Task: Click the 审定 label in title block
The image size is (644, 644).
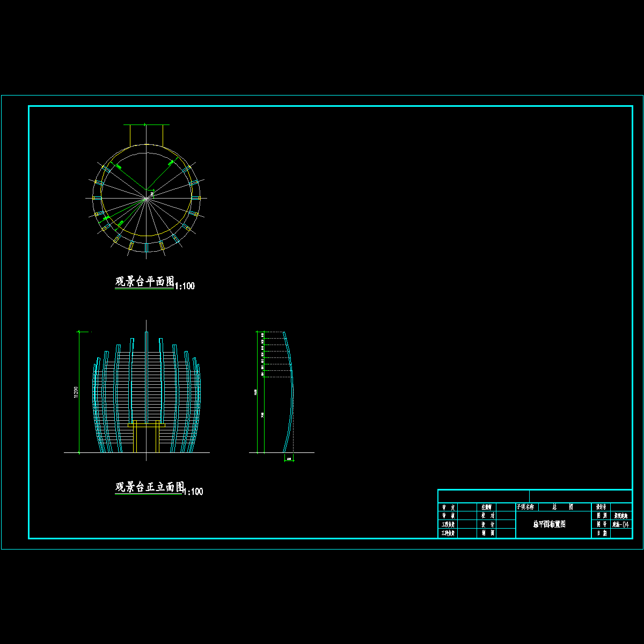Action: coord(449,507)
